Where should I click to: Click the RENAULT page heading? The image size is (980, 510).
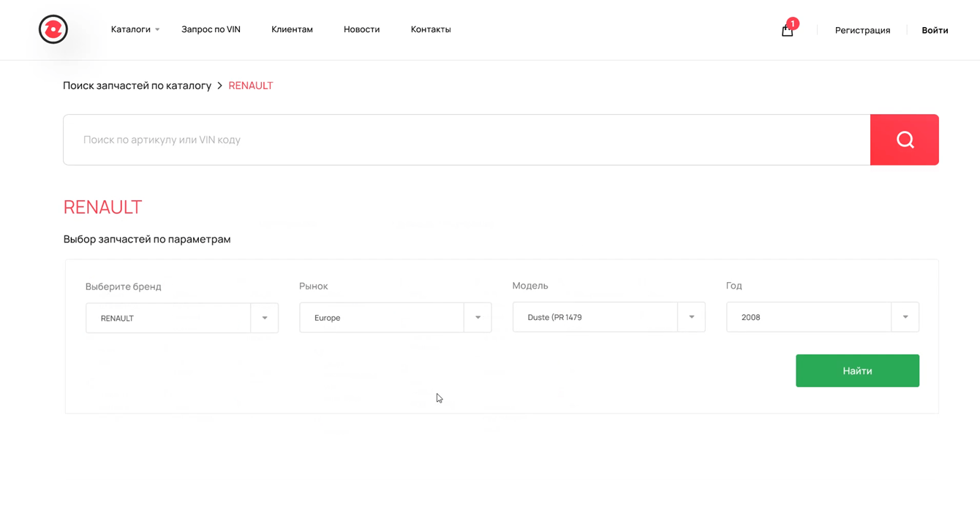pos(102,207)
